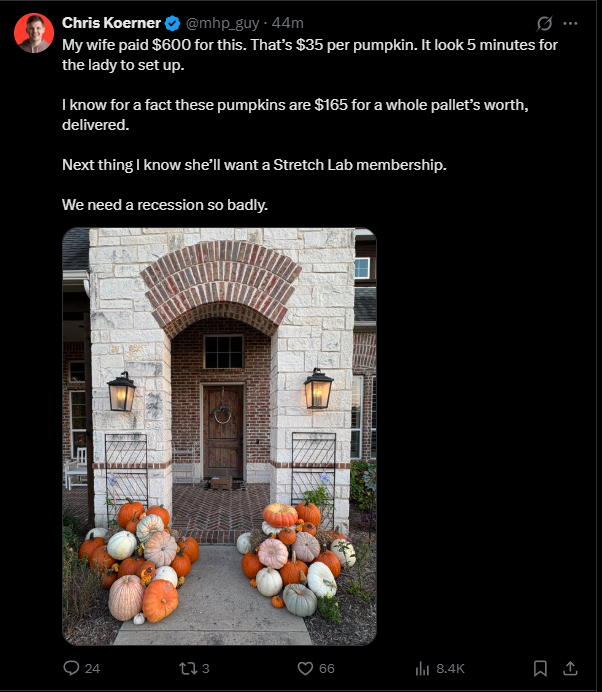The image size is (602, 692).
Task: Click the Grok slash-circle icon
Action: 544,23
